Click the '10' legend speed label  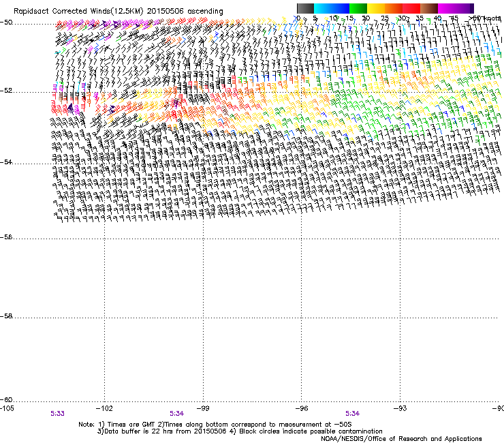coord(333,18)
